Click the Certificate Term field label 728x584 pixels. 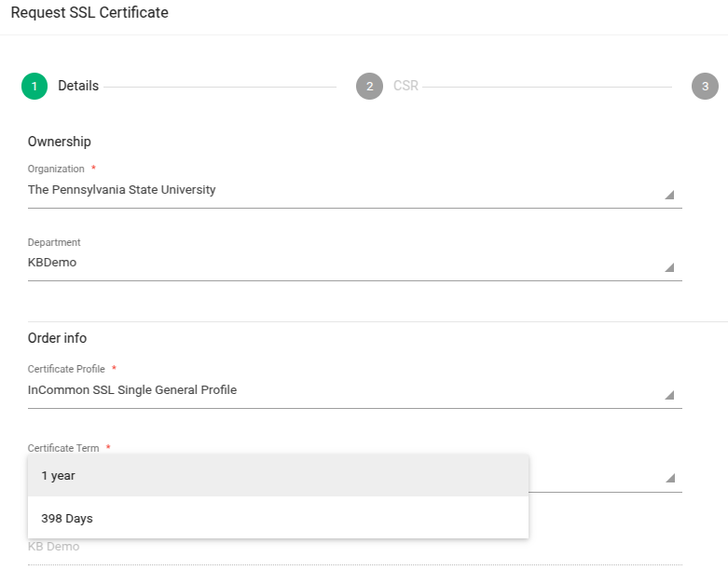(63, 448)
